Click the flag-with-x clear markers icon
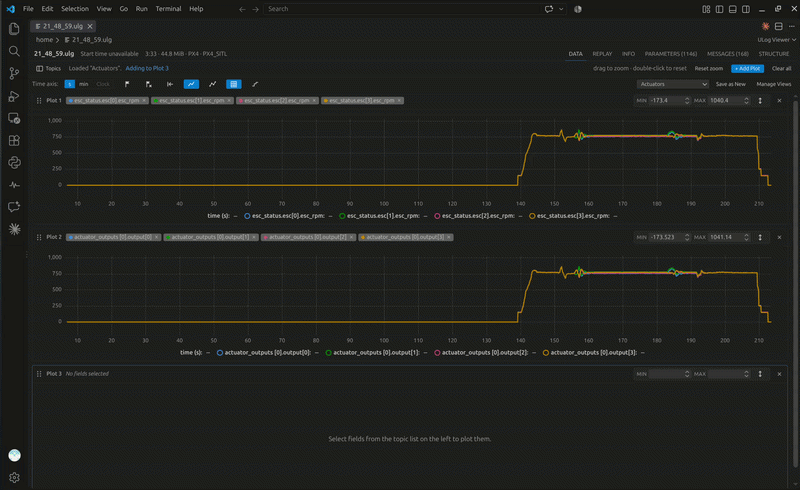This screenshot has height=490, width=800. pyautogui.click(x=148, y=84)
